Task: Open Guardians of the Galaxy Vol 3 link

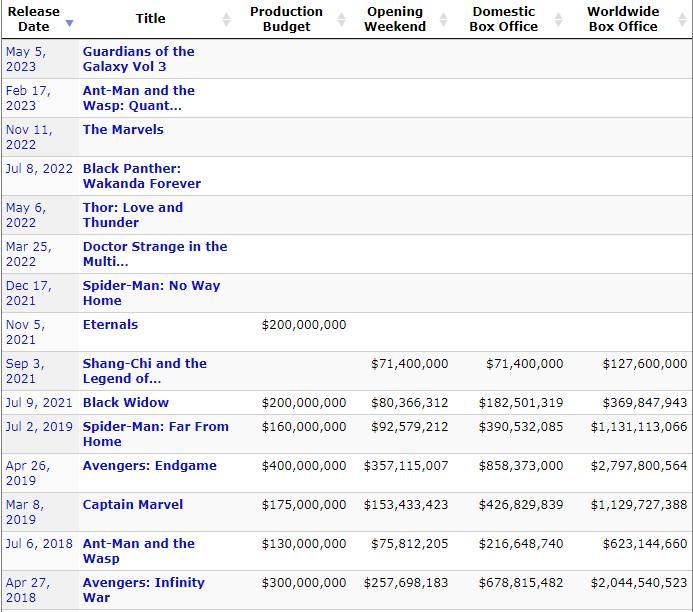Action: pyautogui.click(x=138, y=59)
